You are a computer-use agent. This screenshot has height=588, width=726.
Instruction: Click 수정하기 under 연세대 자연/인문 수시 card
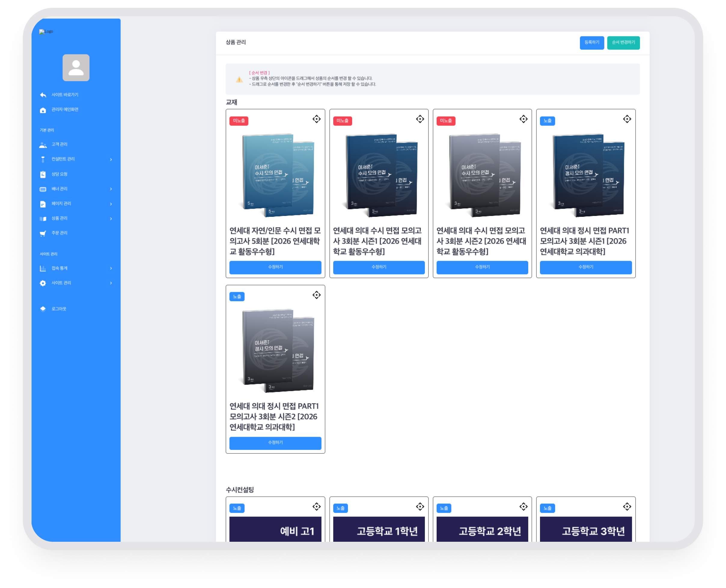[x=275, y=267]
